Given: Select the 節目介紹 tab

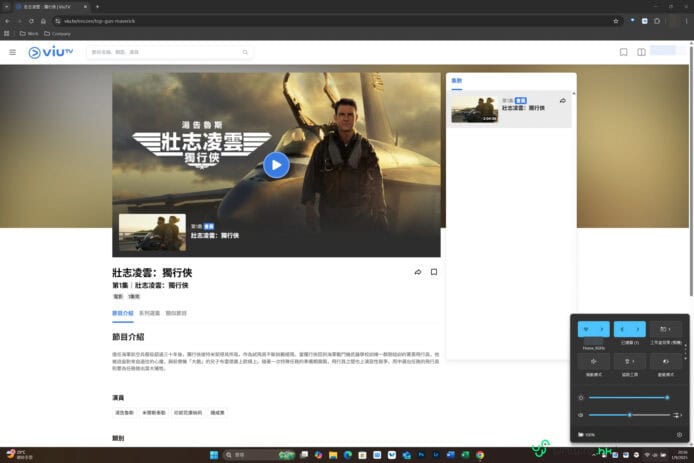Looking at the screenshot, I should 123,313.
